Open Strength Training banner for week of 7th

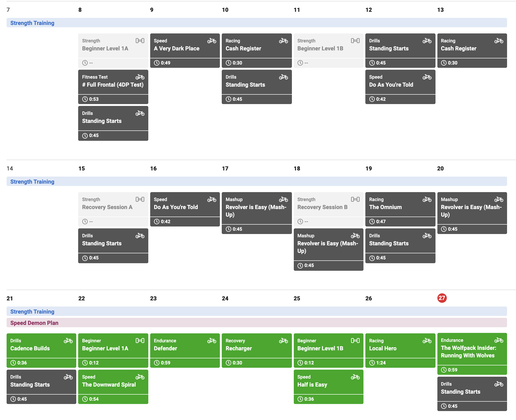pyautogui.click(x=257, y=23)
